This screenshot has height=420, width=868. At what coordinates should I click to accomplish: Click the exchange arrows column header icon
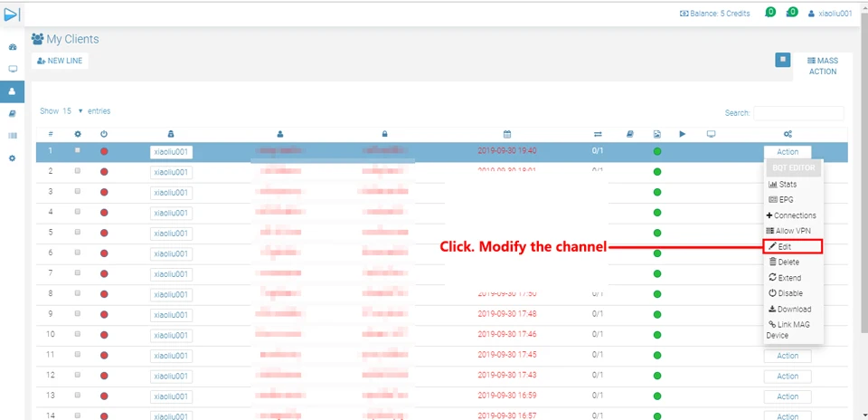point(598,134)
